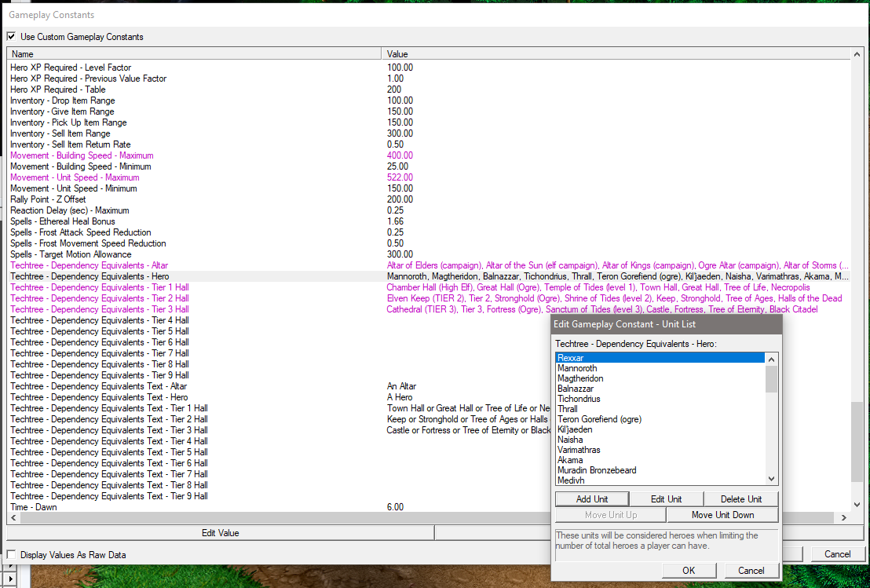Select Movement - Unit Speed - Minimum row
This screenshot has height=588, width=870.
point(429,188)
